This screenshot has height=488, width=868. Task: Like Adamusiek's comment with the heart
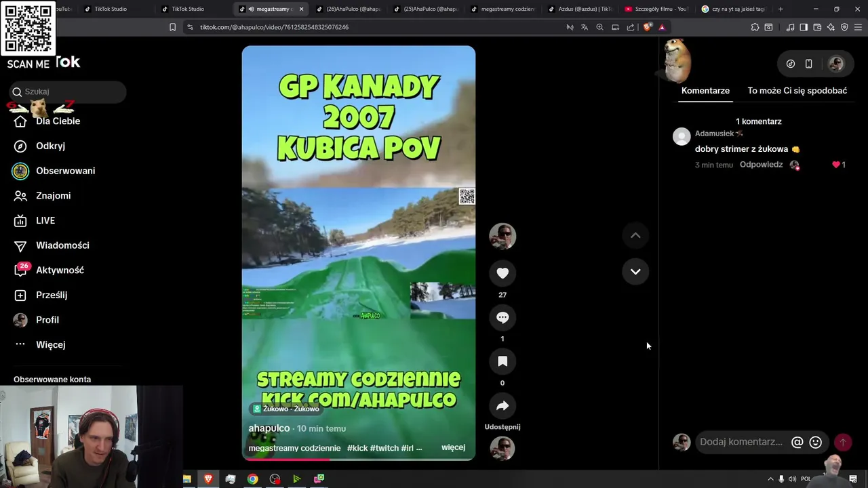pyautogui.click(x=835, y=165)
